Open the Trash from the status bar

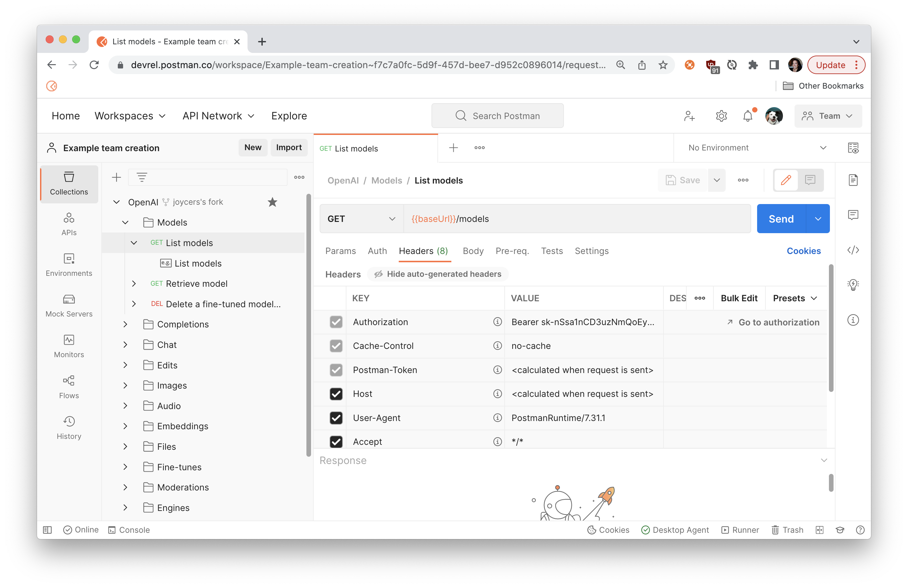tap(787, 530)
